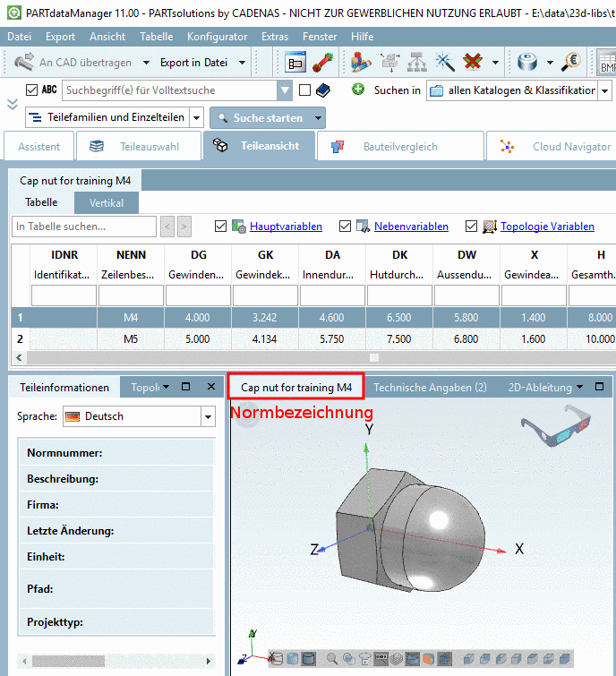
Task: Click the previous table search result arrow
Action: click(x=167, y=227)
